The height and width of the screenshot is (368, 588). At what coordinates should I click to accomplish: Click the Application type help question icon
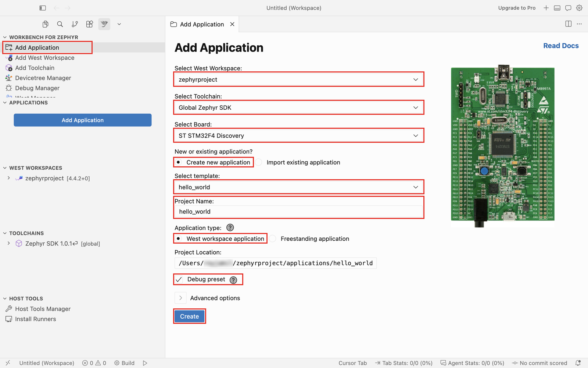(230, 228)
